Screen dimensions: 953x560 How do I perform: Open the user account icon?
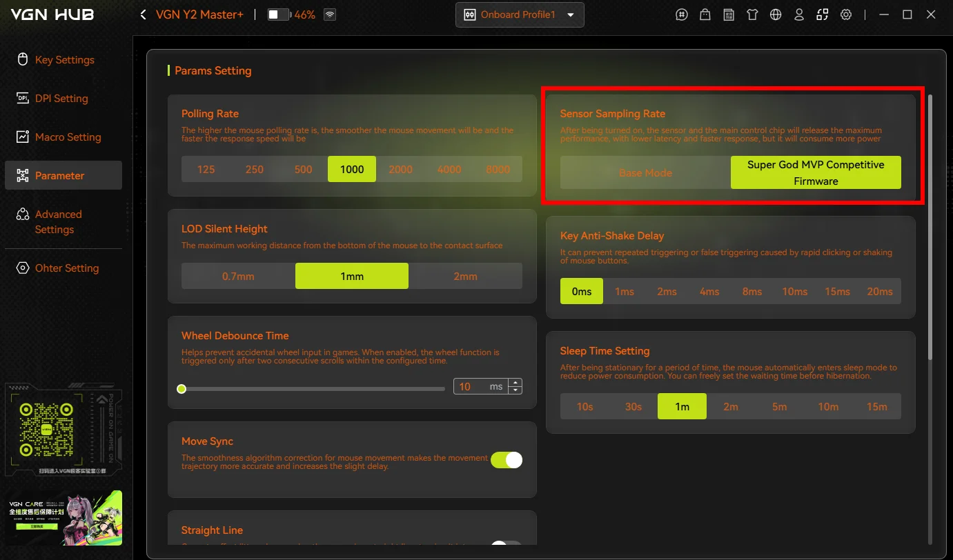click(x=799, y=14)
